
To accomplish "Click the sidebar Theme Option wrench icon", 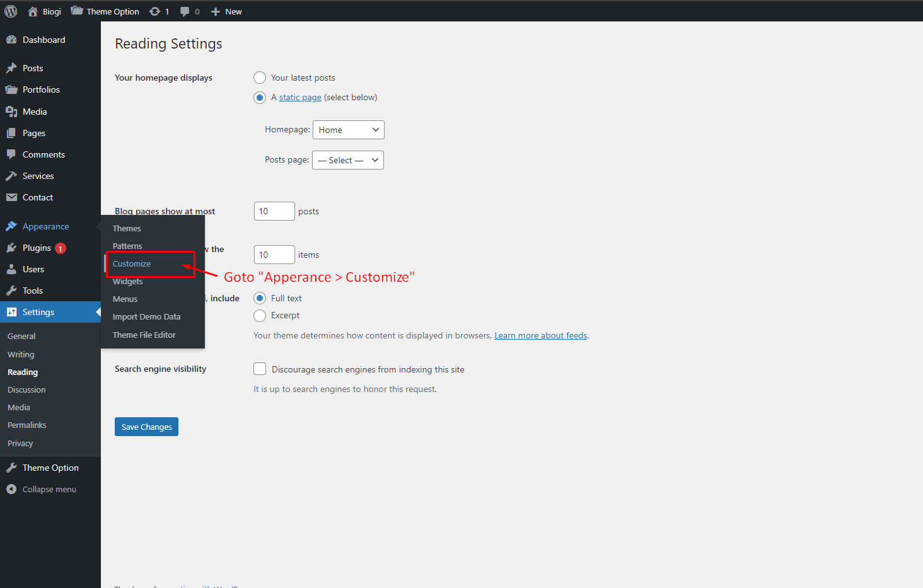I will pyautogui.click(x=11, y=468).
